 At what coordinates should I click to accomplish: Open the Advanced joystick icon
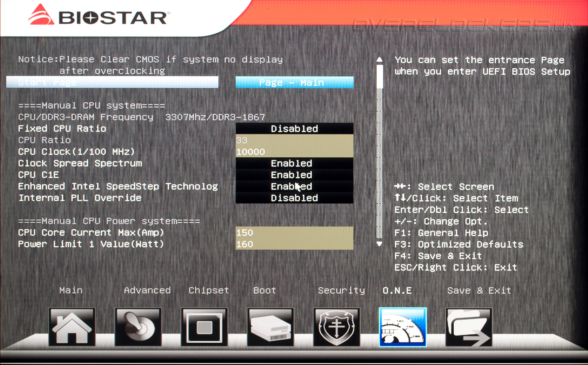point(138,327)
